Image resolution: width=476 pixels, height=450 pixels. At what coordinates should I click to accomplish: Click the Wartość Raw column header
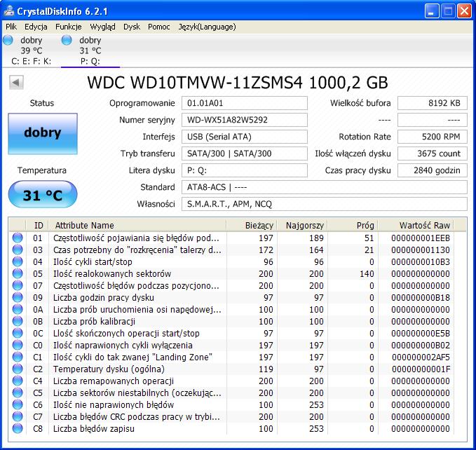click(x=416, y=225)
